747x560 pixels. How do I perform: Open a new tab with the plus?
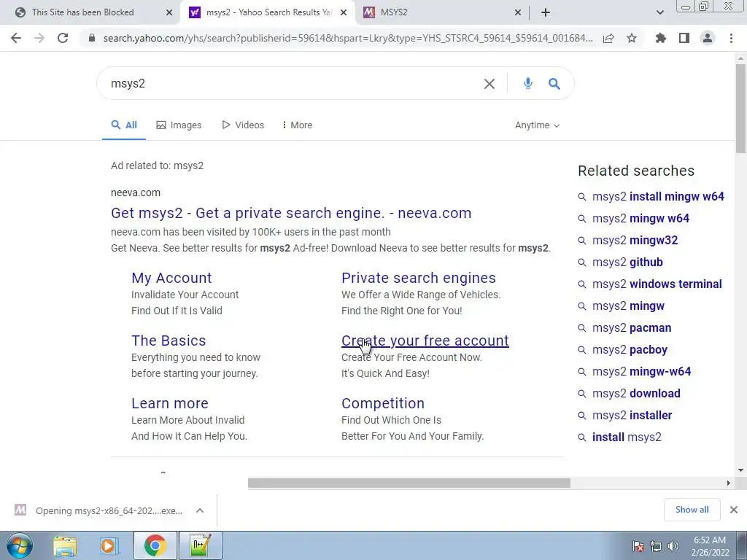tap(546, 12)
